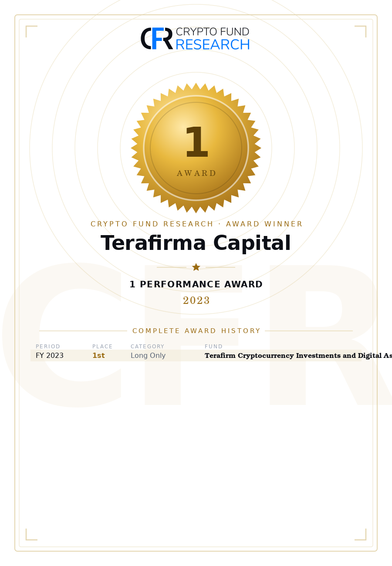Click the Terafirm Cryptocurrency Investments fund name

coord(298,356)
